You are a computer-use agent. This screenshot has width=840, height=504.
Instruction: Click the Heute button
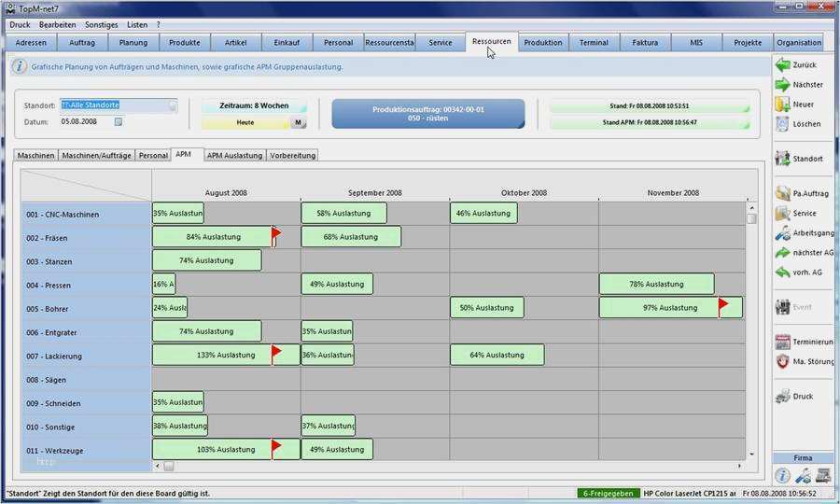pyautogui.click(x=245, y=122)
